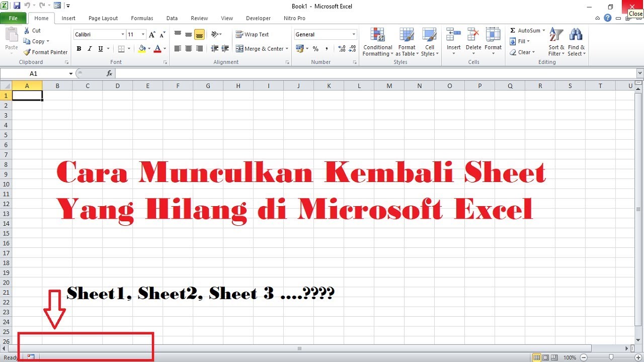Switch to Page Layout view in status bar
The height and width of the screenshot is (362, 644).
545,357
